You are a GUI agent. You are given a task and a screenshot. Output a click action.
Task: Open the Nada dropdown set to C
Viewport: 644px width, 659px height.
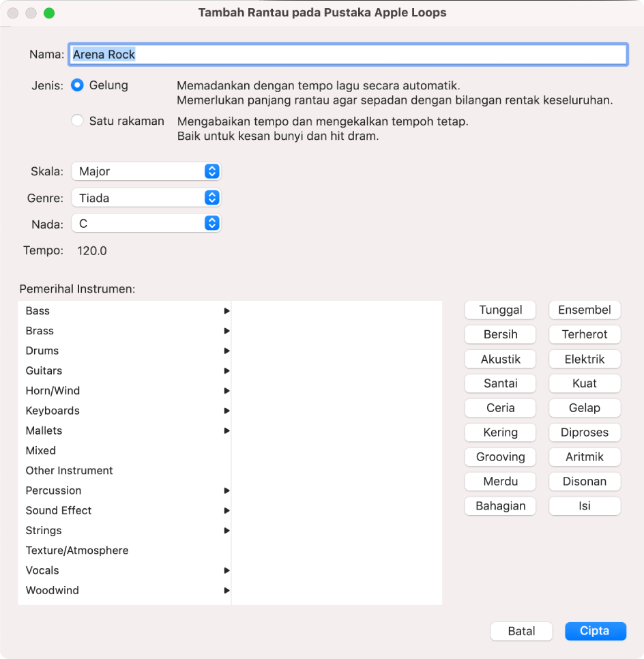coord(145,223)
